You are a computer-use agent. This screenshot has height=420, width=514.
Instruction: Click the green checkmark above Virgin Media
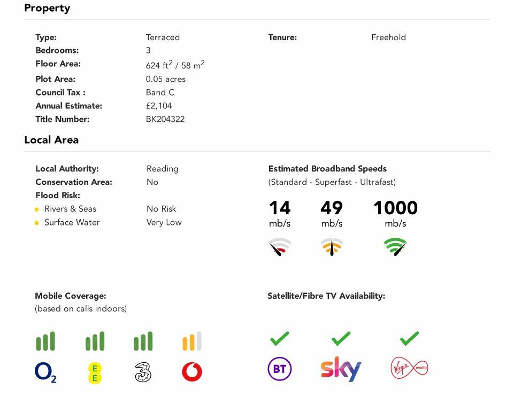(x=409, y=338)
